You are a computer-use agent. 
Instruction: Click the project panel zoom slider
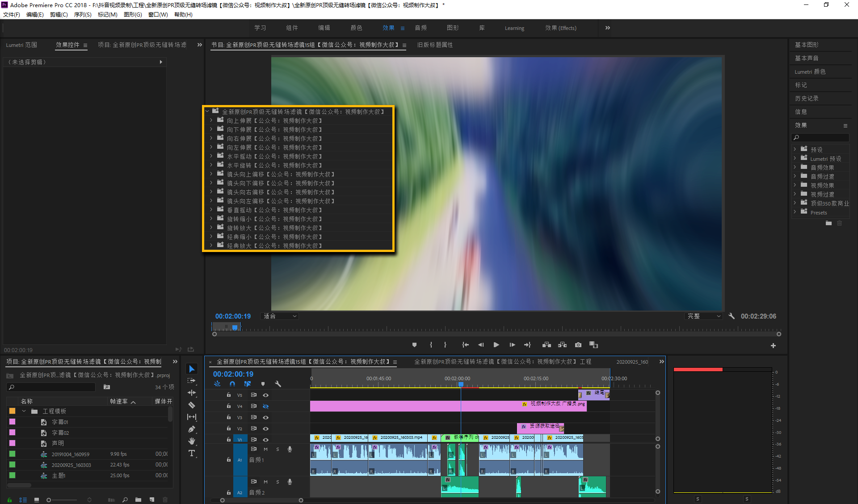[x=49, y=500]
